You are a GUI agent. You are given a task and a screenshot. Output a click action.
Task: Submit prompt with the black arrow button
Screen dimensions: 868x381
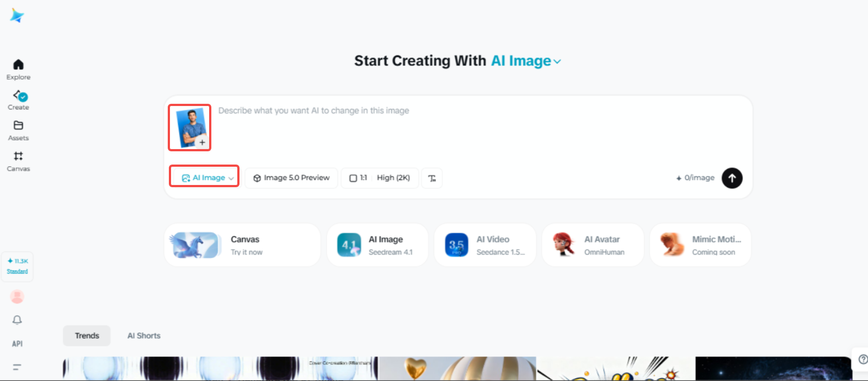pyautogui.click(x=732, y=178)
